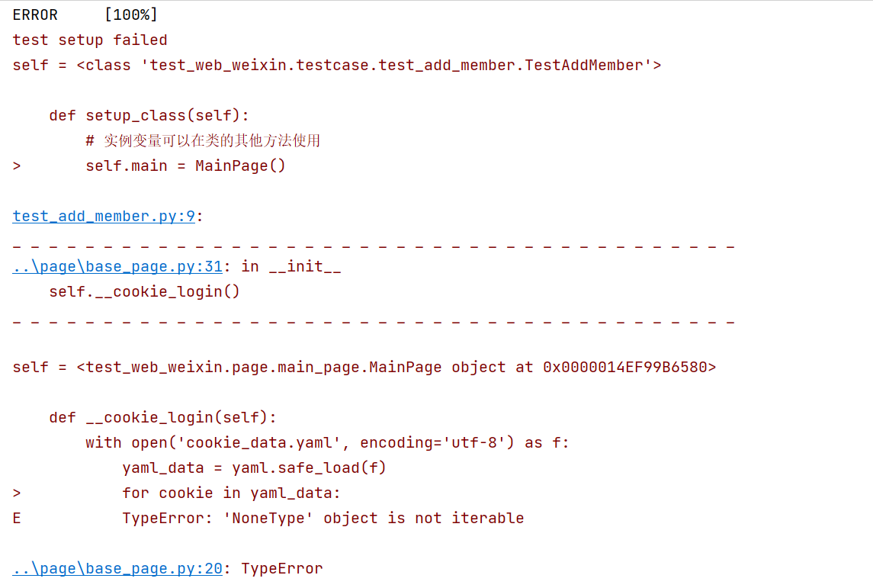Click the ERROR status text
873x588 pixels.
coord(35,15)
